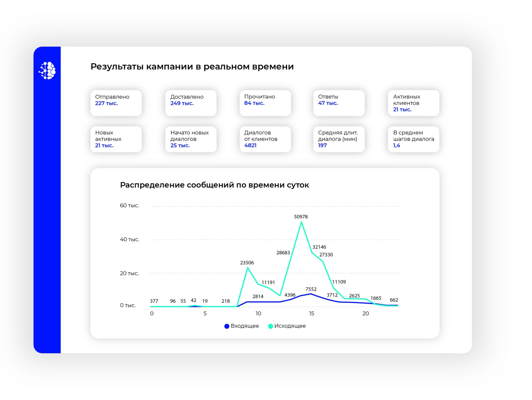The height and width of the screenshot is (400, 532).
Task: Select В среднем шагов диалога card
Action: pos(414,139)
